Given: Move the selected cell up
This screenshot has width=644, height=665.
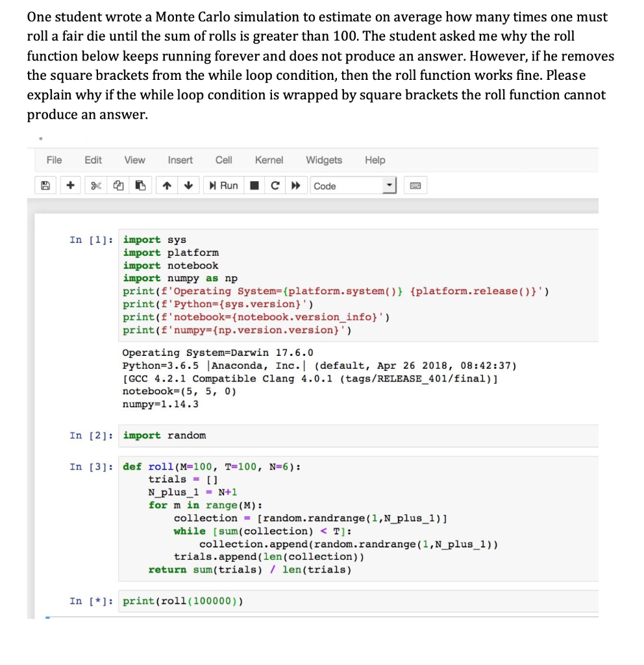Looking at the screenshot, I should [166, 186].
